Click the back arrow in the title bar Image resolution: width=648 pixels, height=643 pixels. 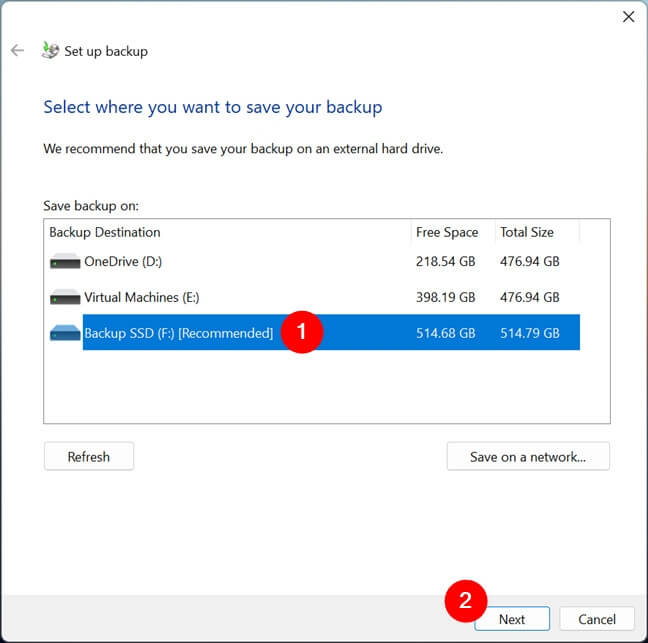tap(17, 51)
